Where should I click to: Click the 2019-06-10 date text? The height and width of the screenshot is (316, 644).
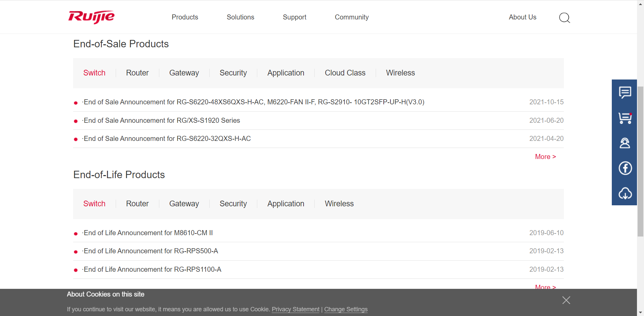coord(546,233)
